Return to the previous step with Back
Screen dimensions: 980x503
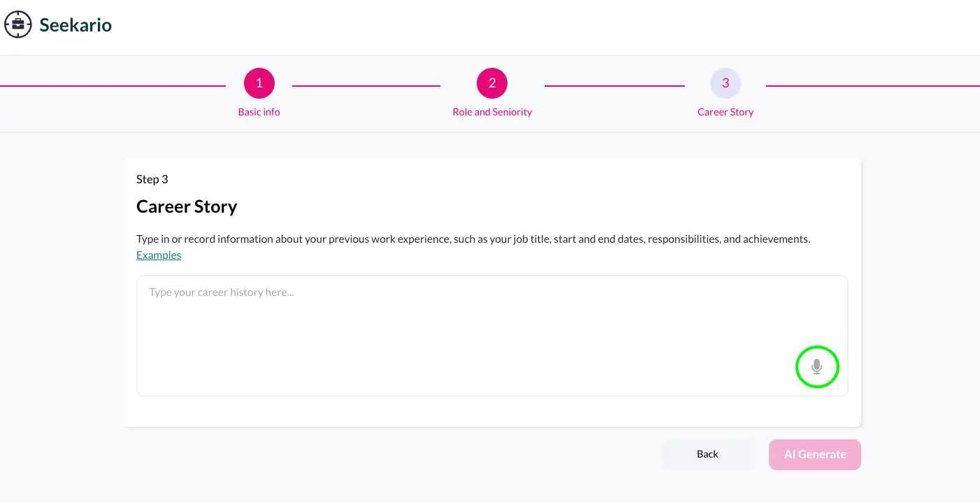(x=707, y=454)
